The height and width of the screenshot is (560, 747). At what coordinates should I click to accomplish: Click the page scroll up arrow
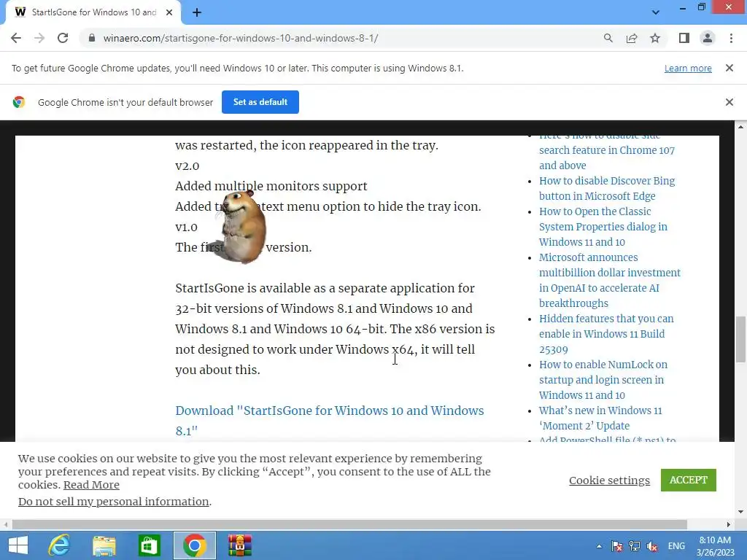pyautogui.click(x=740, y=127)
